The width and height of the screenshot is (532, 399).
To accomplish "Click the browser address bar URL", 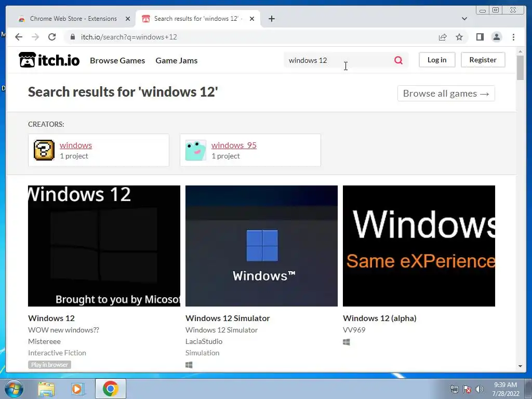I will click(x=129, y=37).
